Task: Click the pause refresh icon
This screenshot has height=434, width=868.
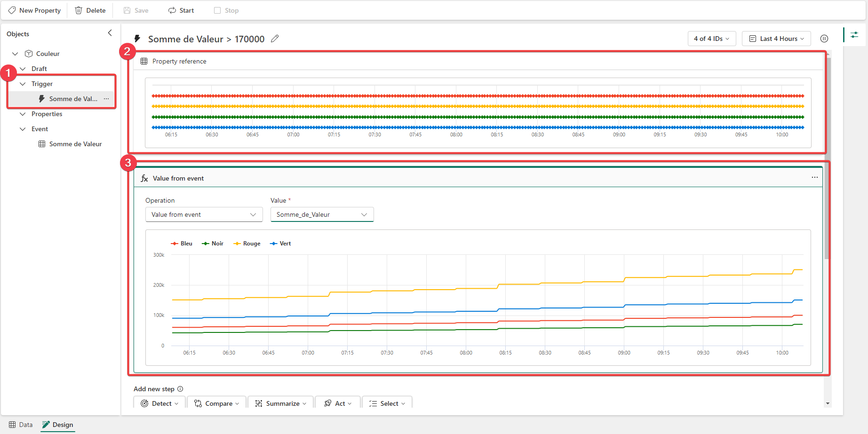Action: pos(824,39)
